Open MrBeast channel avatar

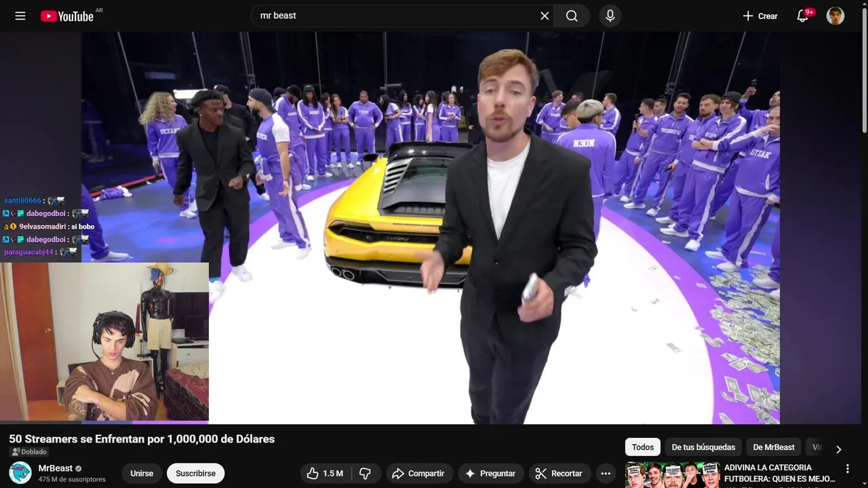point(20,472)
